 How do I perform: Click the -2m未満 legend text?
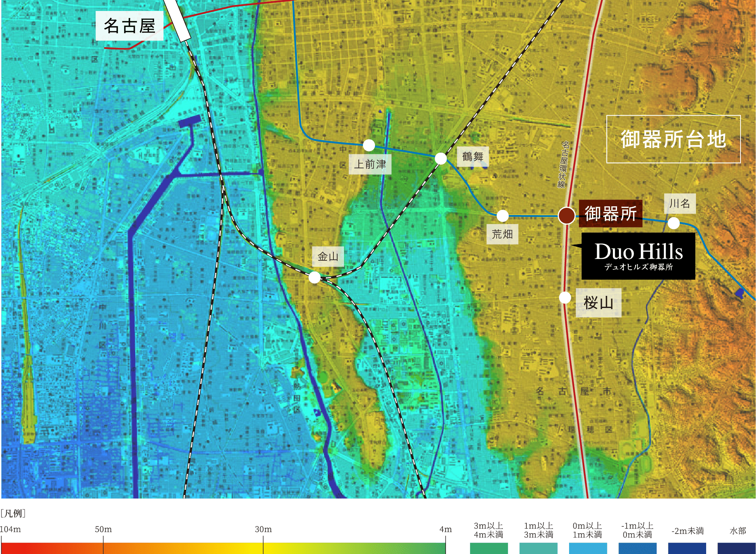point(688,531)
